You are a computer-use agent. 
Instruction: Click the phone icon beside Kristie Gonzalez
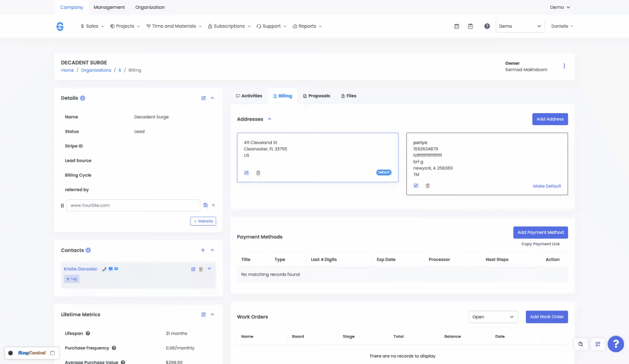coord(104,269)
